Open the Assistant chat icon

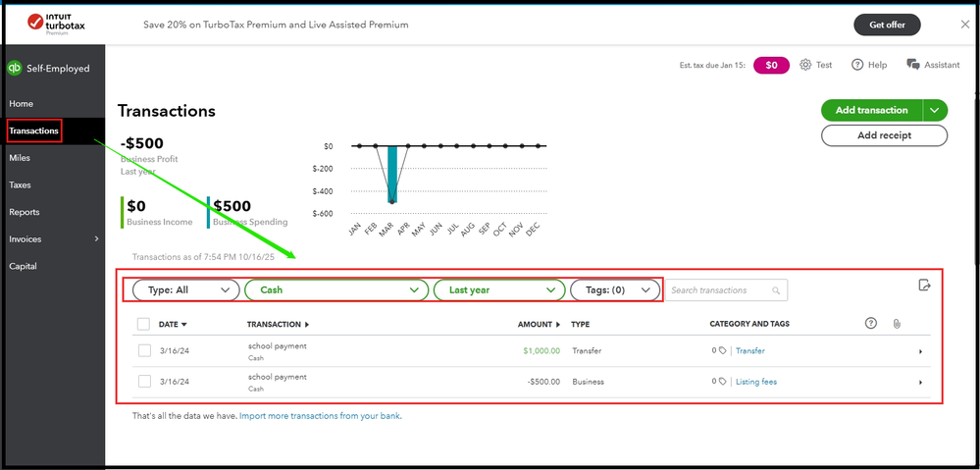[x=913, y=65]
